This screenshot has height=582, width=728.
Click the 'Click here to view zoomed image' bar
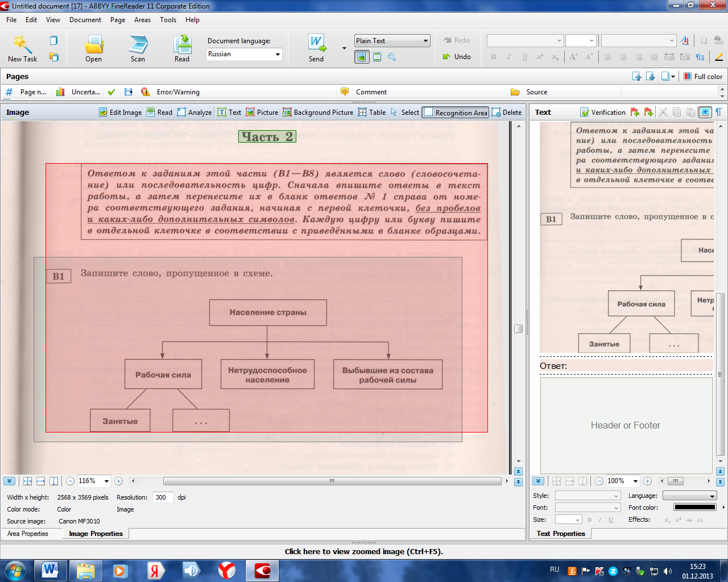click(364, 551)
